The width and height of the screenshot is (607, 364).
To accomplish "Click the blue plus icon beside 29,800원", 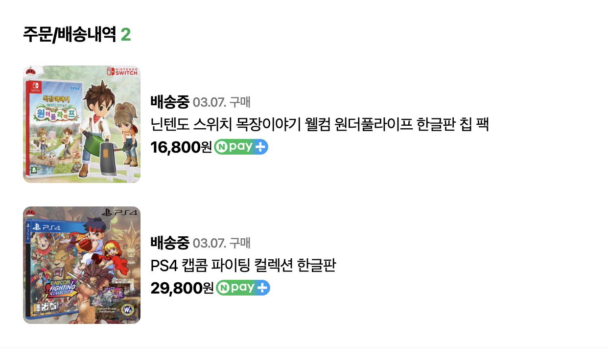I will (x=263, y=288).
